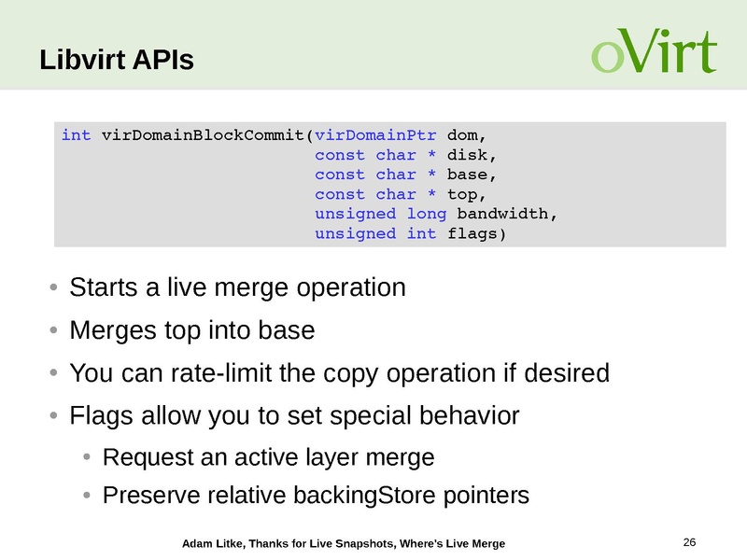Select the "Starts a live merge operation" bullet
This screenshot has height=560, width=747.
pos(237,287)
